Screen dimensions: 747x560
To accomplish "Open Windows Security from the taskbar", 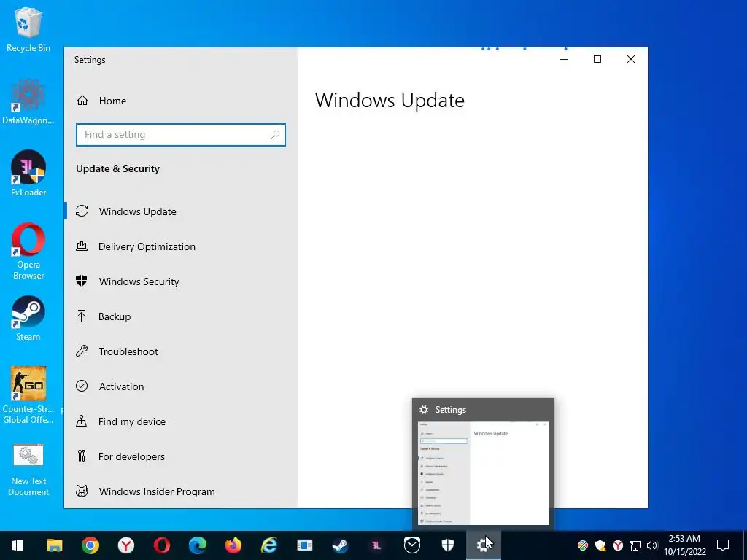I will click(448, 545).
